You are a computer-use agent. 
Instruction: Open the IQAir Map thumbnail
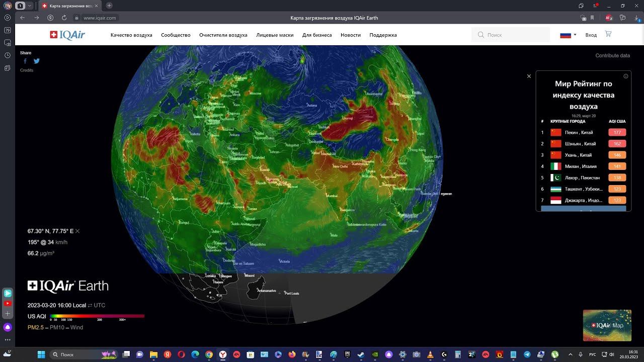(x=607, y=325)
